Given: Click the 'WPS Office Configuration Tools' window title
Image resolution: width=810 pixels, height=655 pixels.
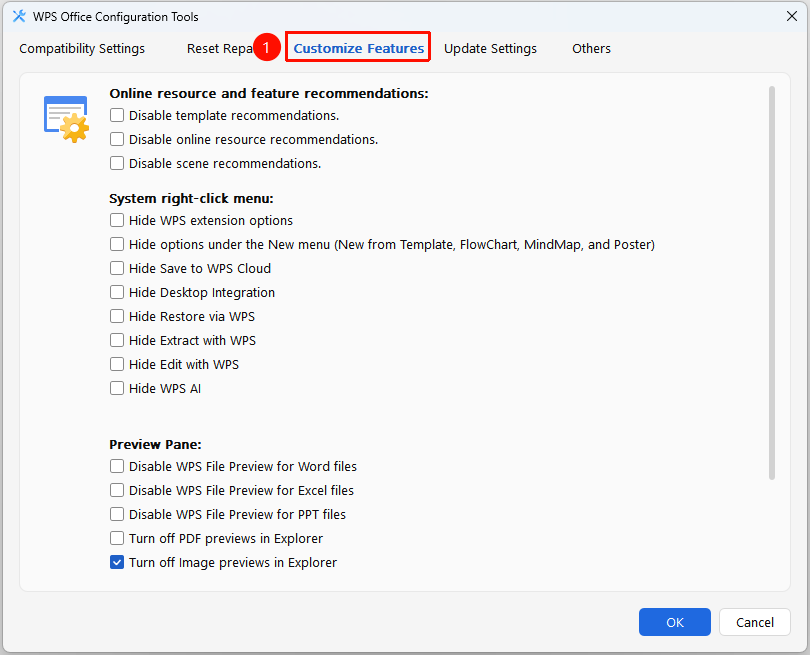Looking at the screenshot, I should [x=116, y=17].
